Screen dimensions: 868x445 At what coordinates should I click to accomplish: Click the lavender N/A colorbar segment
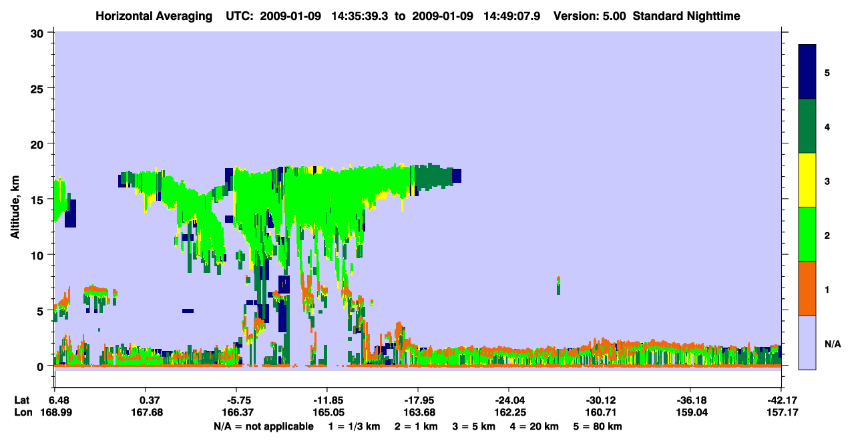pyautogui.click(x=807, y=342)
